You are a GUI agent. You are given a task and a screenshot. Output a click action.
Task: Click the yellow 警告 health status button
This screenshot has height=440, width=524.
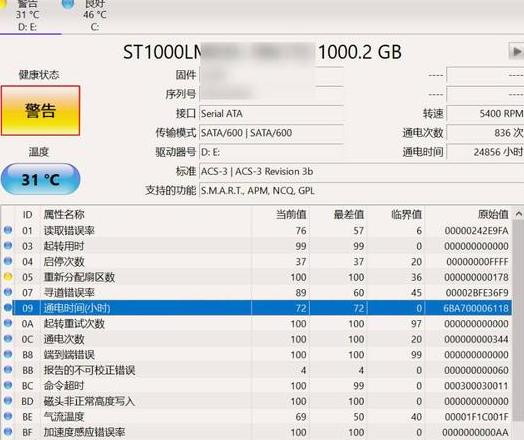point(40,111)
